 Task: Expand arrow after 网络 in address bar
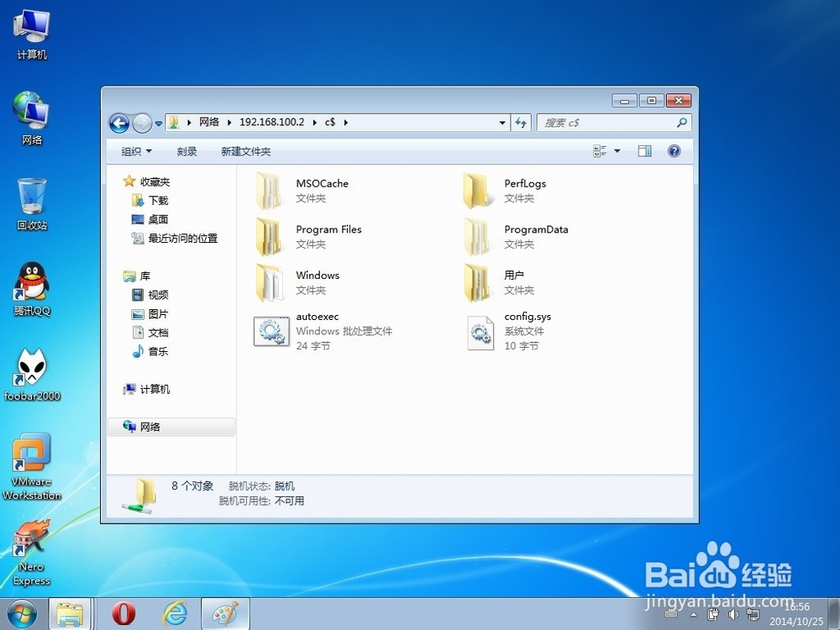tap(229, 122)
